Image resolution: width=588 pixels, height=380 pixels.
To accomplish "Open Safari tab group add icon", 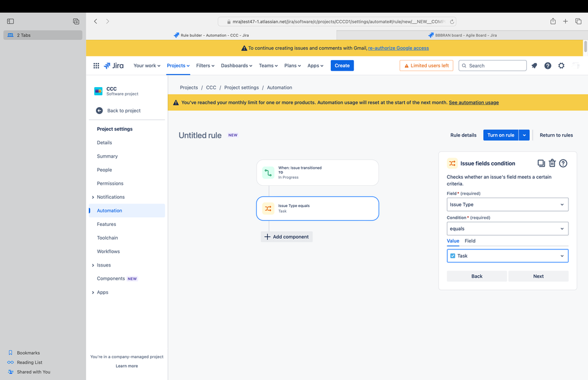I will (76, 21).
